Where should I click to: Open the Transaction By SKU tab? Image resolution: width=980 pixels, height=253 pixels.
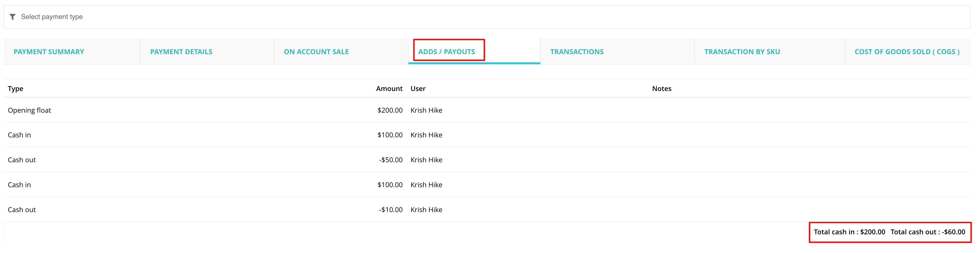point(742,51)
